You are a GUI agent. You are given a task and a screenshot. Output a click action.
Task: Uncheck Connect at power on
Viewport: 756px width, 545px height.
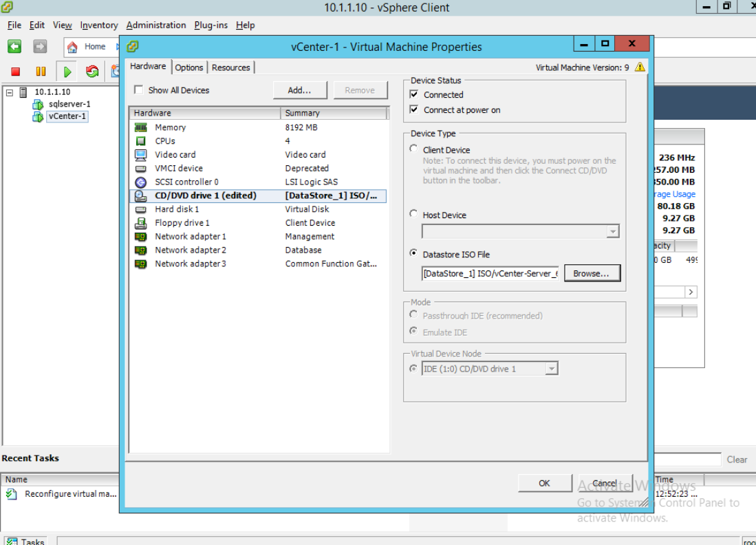coord(413,109)
